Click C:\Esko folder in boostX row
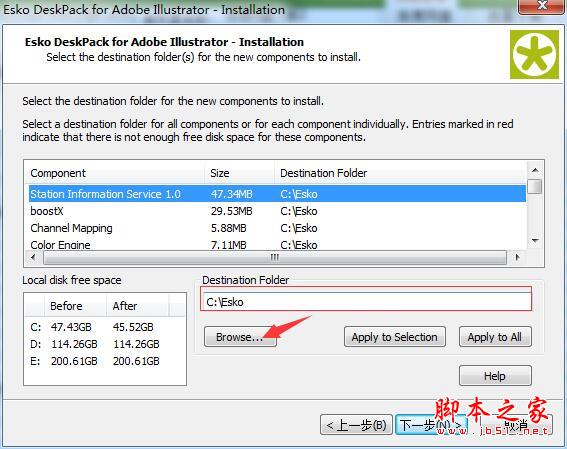The width and height of the screenshot is (567, 449). pos(299,211)
